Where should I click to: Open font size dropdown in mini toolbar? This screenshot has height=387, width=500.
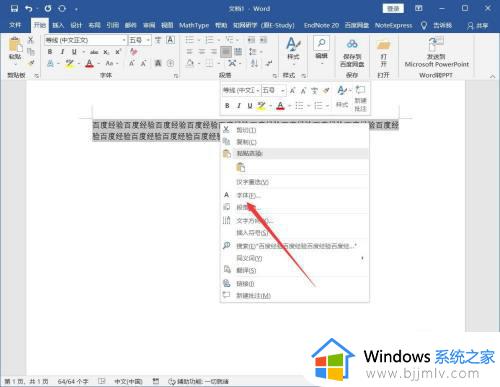coord(283,90)
